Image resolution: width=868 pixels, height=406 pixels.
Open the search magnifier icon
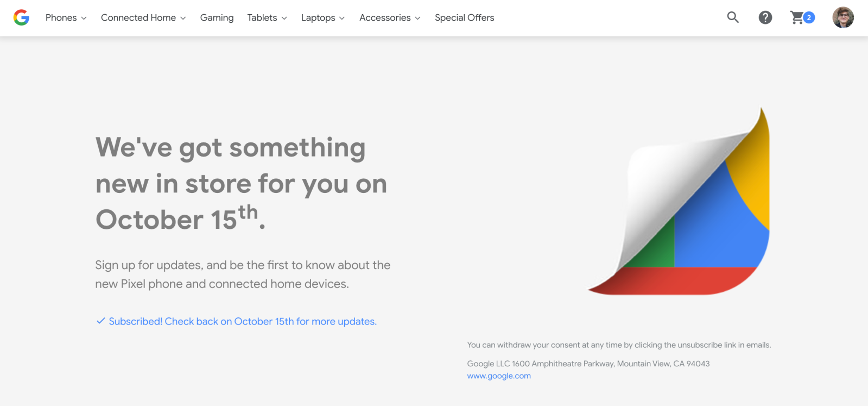pos(733,17)
